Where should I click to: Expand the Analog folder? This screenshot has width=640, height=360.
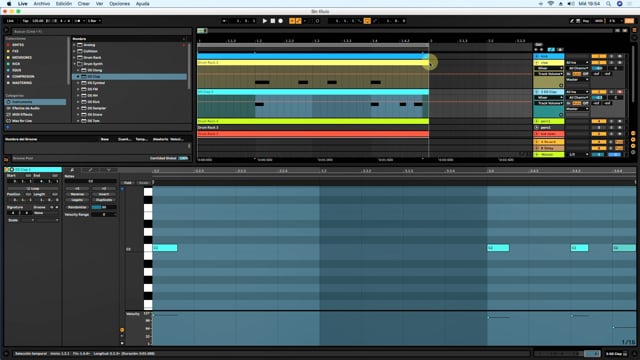74,45
